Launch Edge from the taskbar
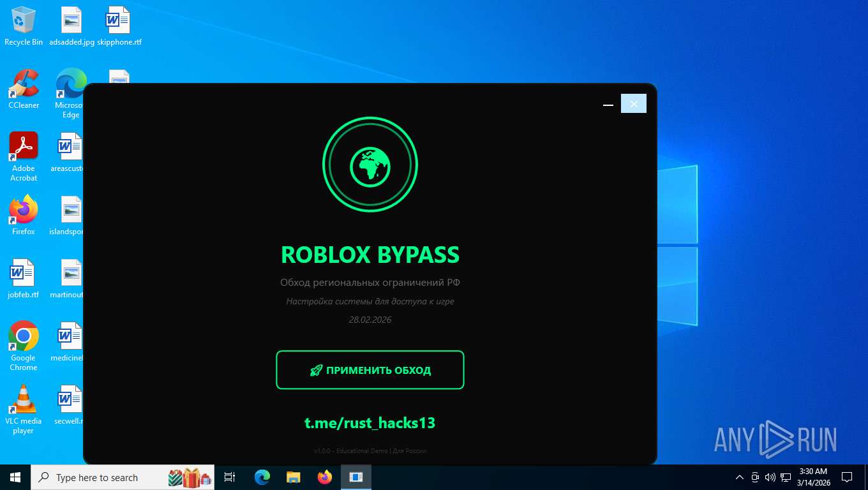 click(x=262, y=477)
